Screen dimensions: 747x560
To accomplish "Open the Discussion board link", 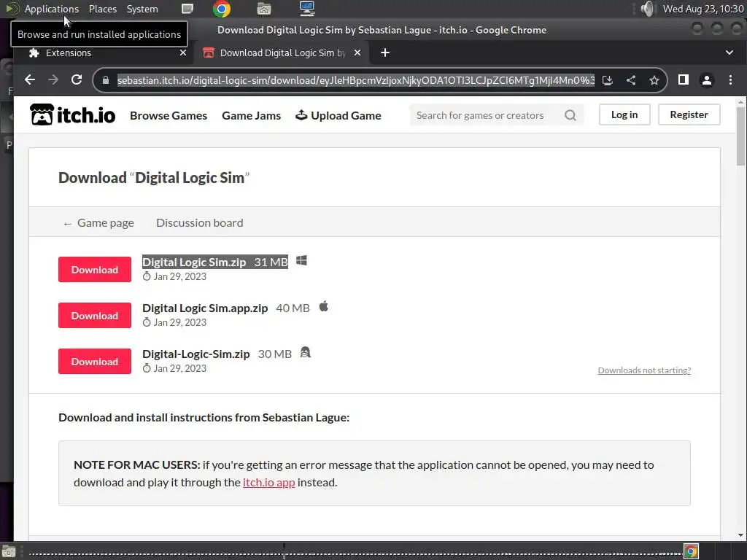I will click(x=200, y=223).
